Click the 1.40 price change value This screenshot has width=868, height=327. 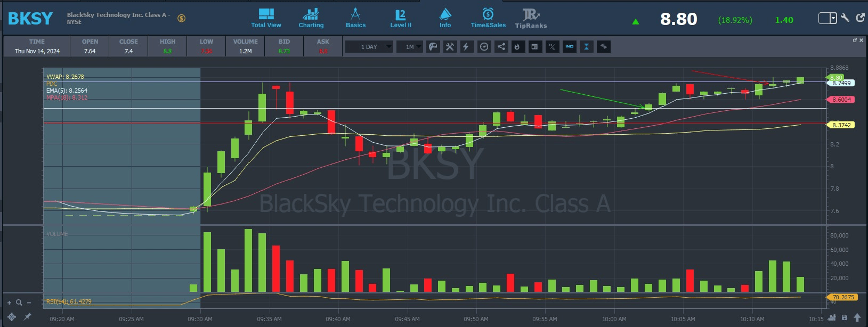pyautogui.click(x=784, y=20)
